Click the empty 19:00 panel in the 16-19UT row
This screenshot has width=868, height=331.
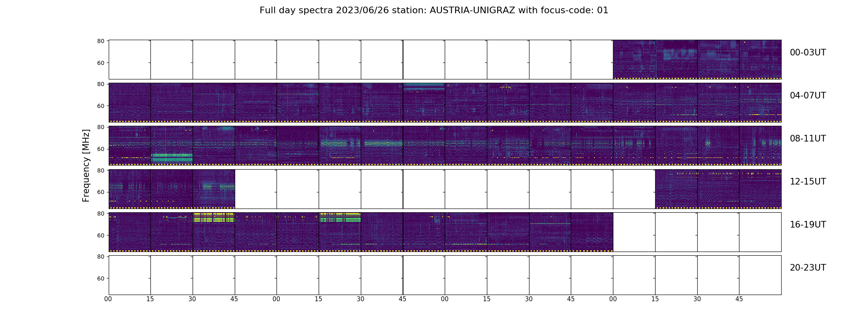(x=634, y=232)
